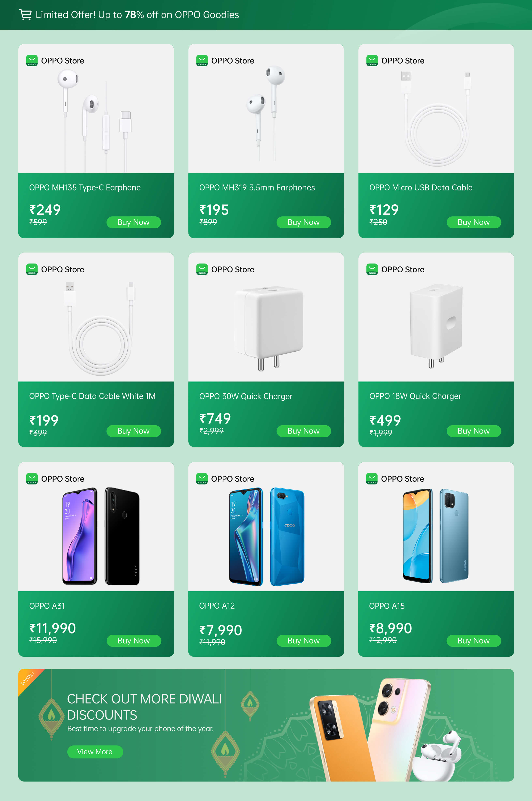Screen dimensions: 532x801
Task: Click OPPO Store logo above MH135 Earphone
Action: (32, 61)
